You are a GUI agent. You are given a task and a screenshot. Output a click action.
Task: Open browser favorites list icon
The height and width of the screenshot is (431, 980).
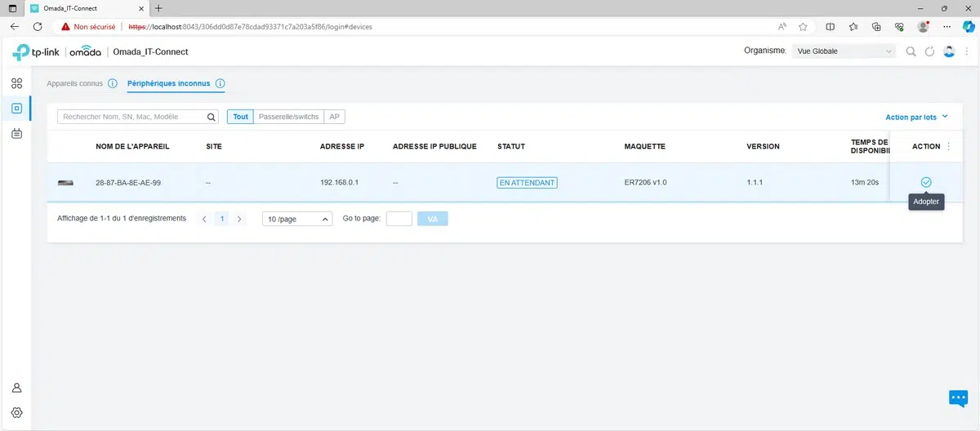(x=853, y=26)
